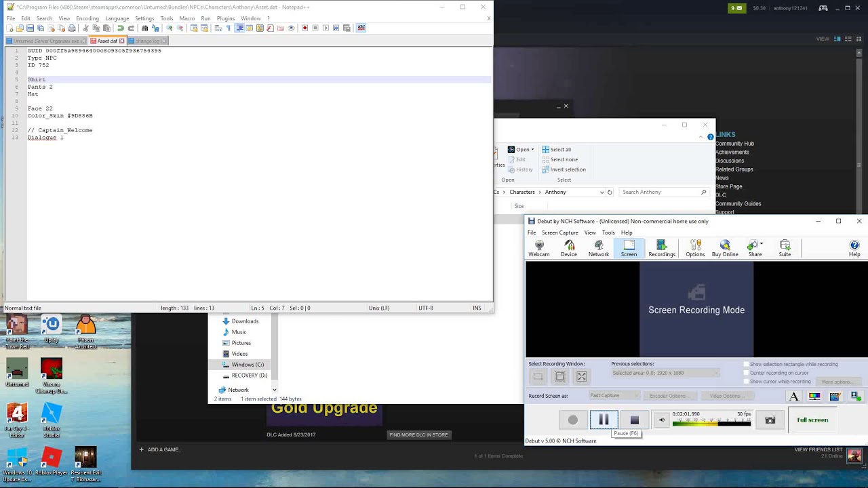Open the Encoding menu in Notepad++
The width and height of the screenshot is (868, 488).
tap(87, 18)
